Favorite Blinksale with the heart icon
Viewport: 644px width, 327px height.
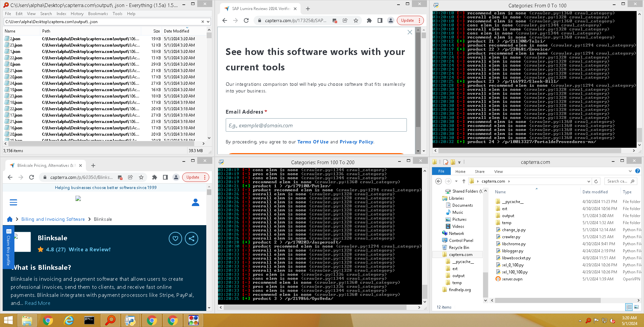coord(175,239)
